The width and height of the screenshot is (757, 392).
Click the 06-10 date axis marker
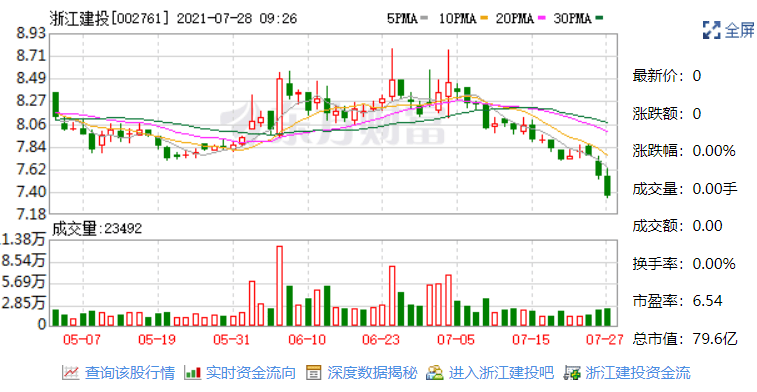(307, 340)
